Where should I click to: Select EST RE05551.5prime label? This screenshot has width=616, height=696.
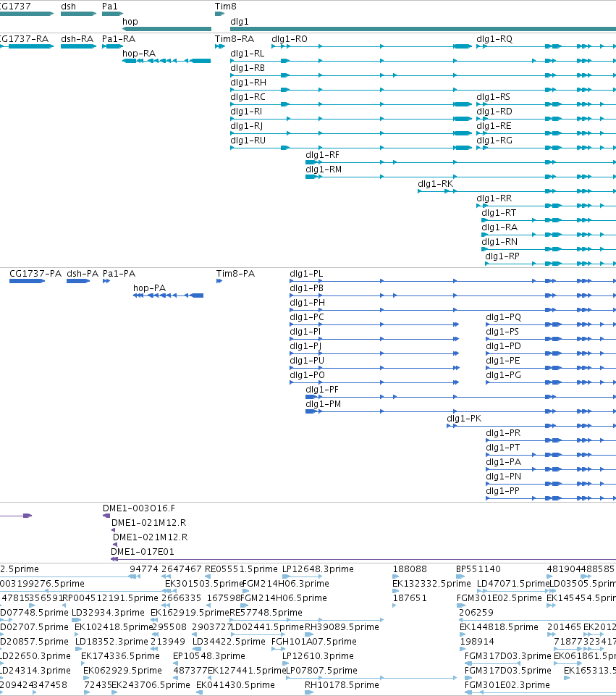coord(241,569)
